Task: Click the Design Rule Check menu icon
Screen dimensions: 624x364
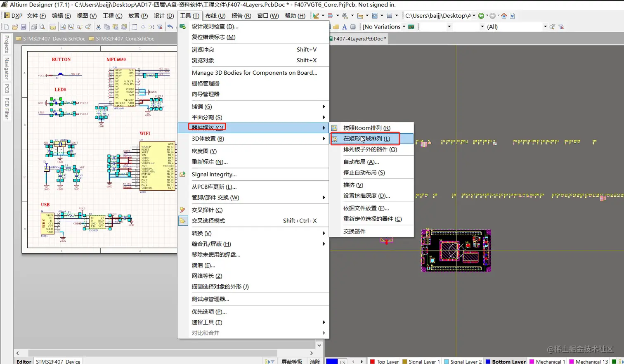Action: pyautogui.click(x=182, y=26)
